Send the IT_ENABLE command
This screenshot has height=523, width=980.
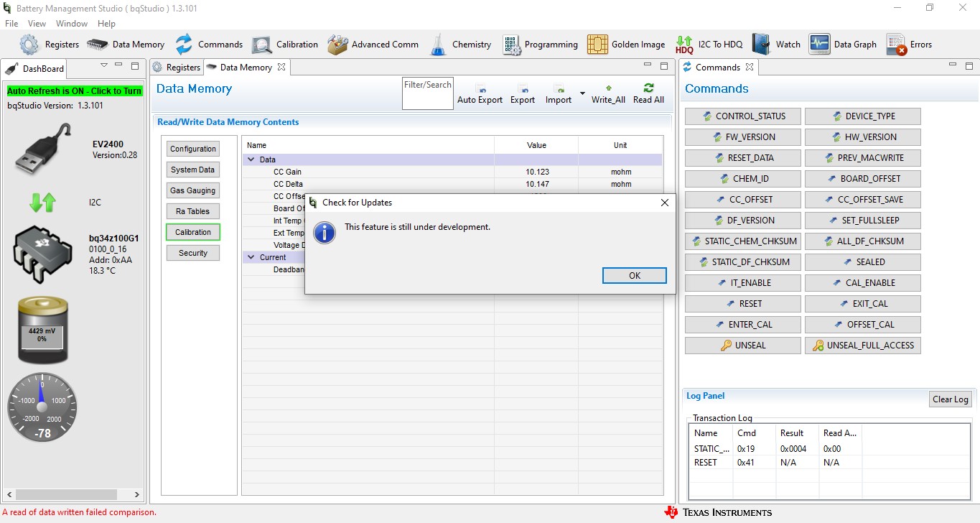(x=743, y=283)
